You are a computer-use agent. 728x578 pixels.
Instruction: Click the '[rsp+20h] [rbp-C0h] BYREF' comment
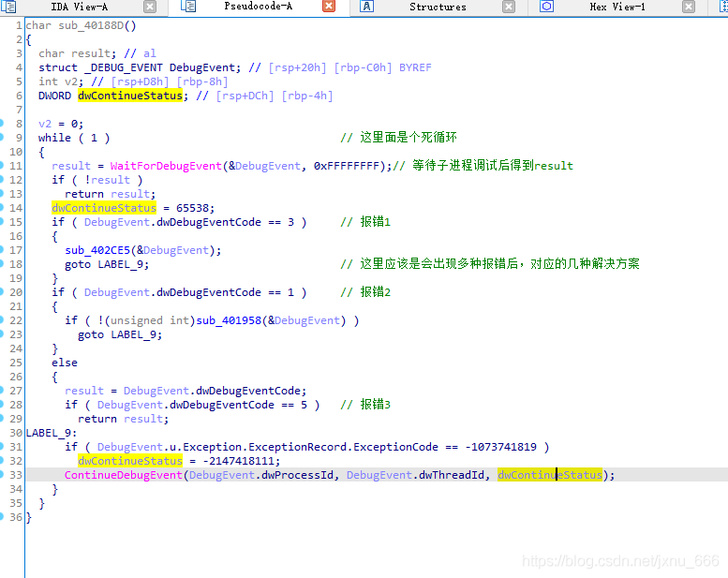350,67
